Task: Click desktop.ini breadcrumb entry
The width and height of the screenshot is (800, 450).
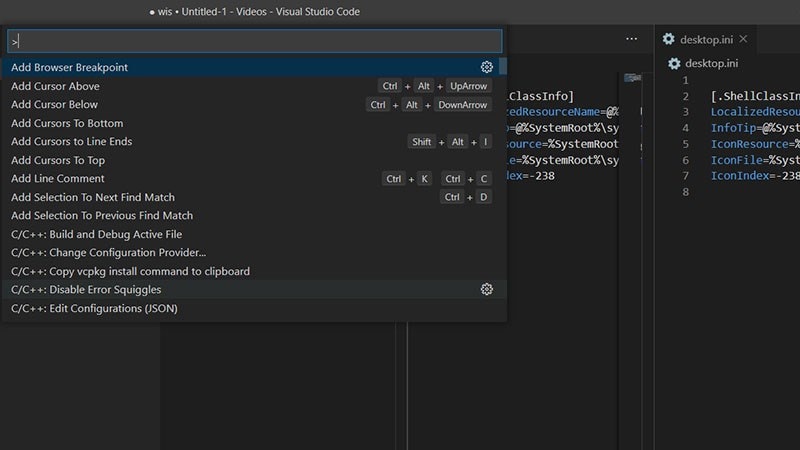Action: pos(711,63)
